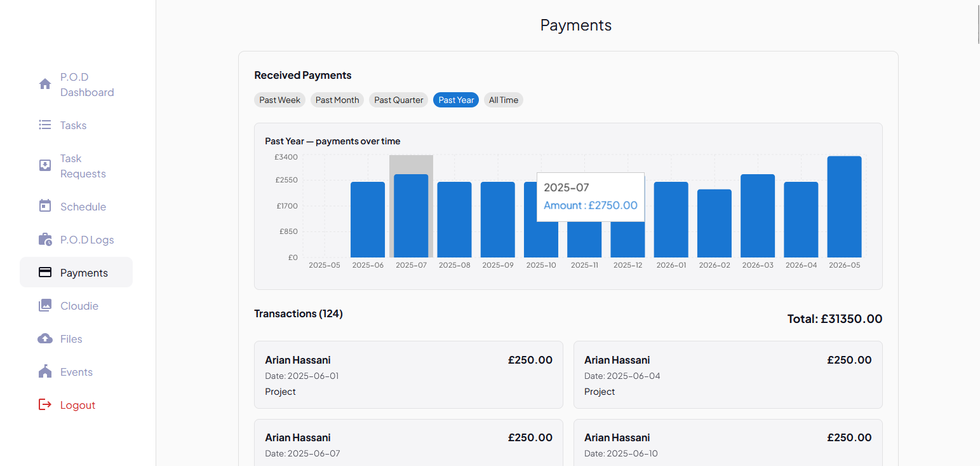This screenshot has width=980, height=466.
Task: Filter payments by Past Quarter
Action: tap(399, 100)
